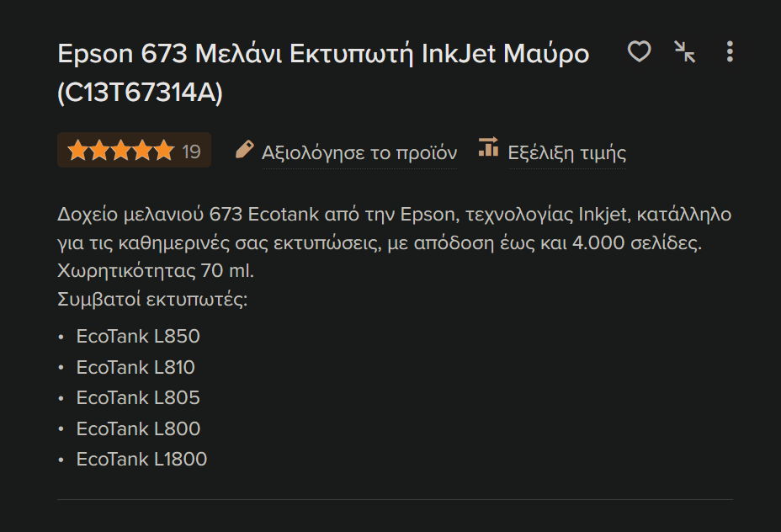The height and width of the screenshot is (532, 781).
Task: Open the three-dot more options menu
Action: (x=730, y=51)
